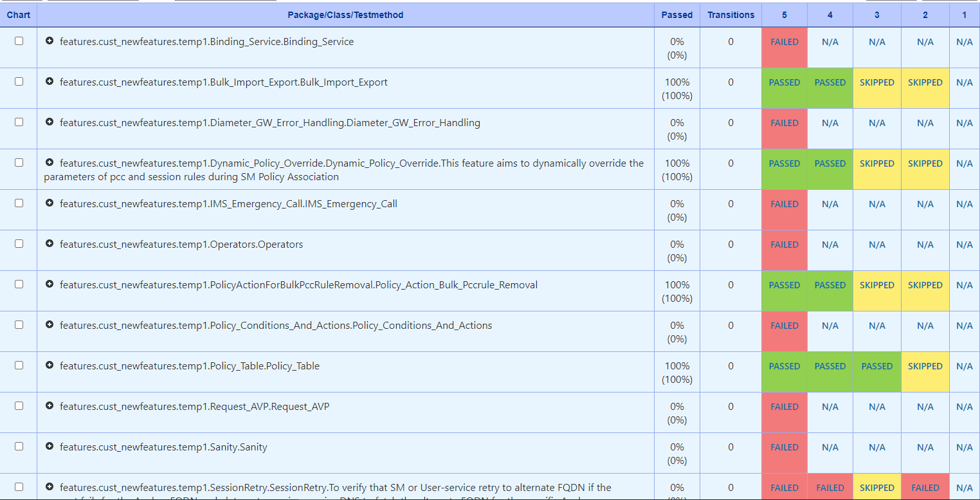
Task: Open the PASSED result for Bulk_Import_Export run 5
Action: (x=785, y=82)
